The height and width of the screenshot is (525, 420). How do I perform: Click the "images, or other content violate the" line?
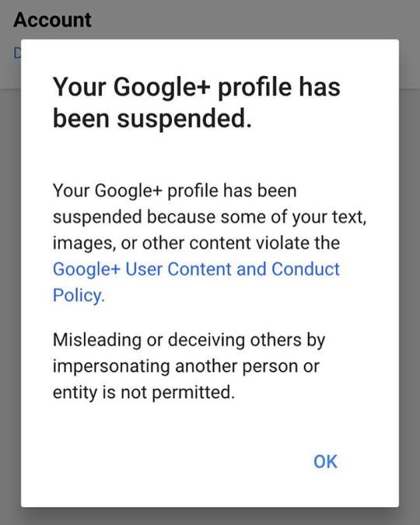tap(196, 243)
